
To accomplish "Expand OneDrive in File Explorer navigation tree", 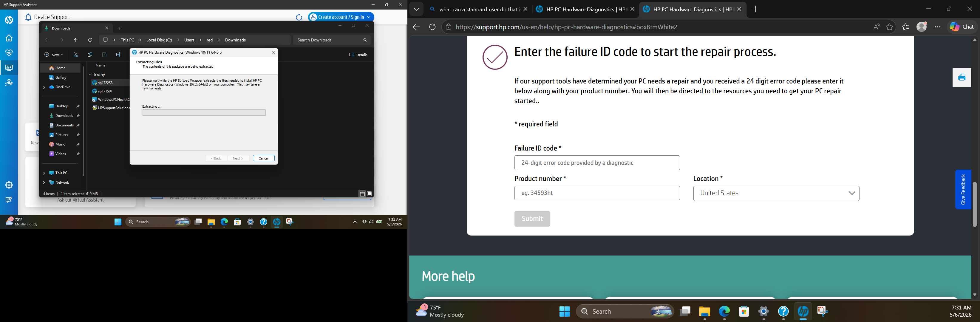I will coord(44,87).
